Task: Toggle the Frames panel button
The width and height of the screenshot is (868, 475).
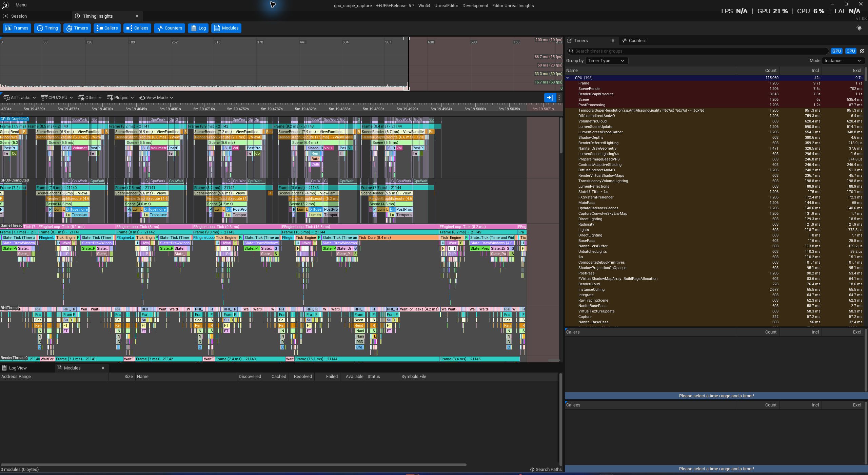Action: 17,28
